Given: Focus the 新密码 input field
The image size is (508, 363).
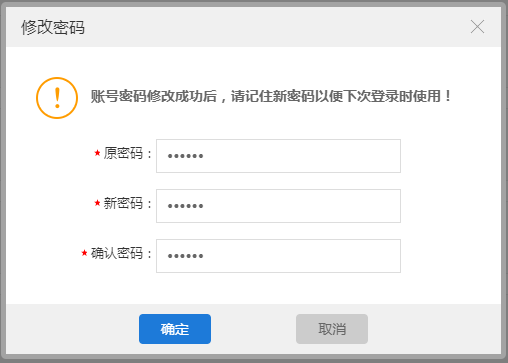Looking at the screenshot, I should click(x=278, y=206).
